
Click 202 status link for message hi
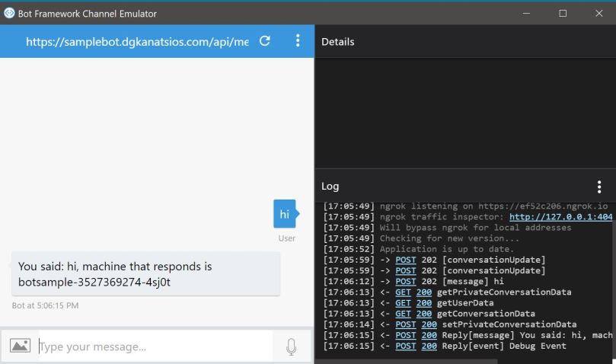tap(429, 281)
